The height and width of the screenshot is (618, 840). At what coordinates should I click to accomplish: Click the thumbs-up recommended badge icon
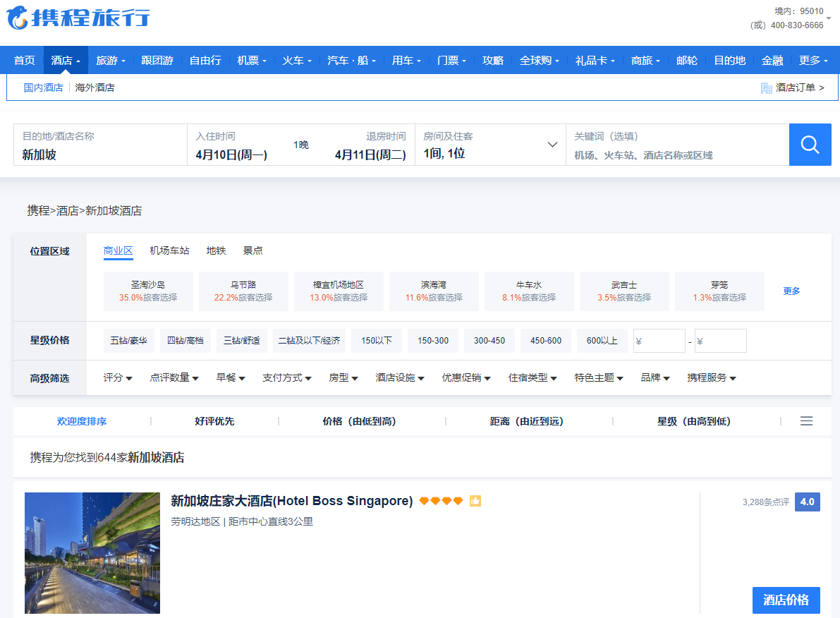point(475,501)
